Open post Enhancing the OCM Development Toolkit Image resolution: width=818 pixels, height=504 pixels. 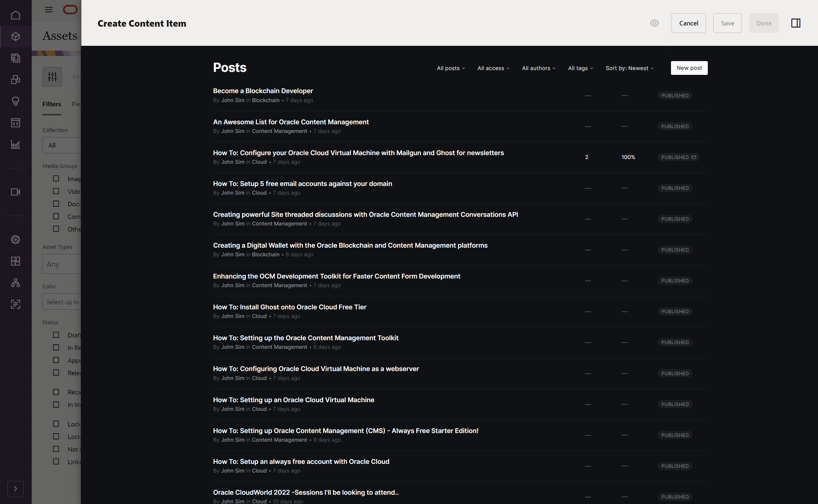(x=337, y=276)
